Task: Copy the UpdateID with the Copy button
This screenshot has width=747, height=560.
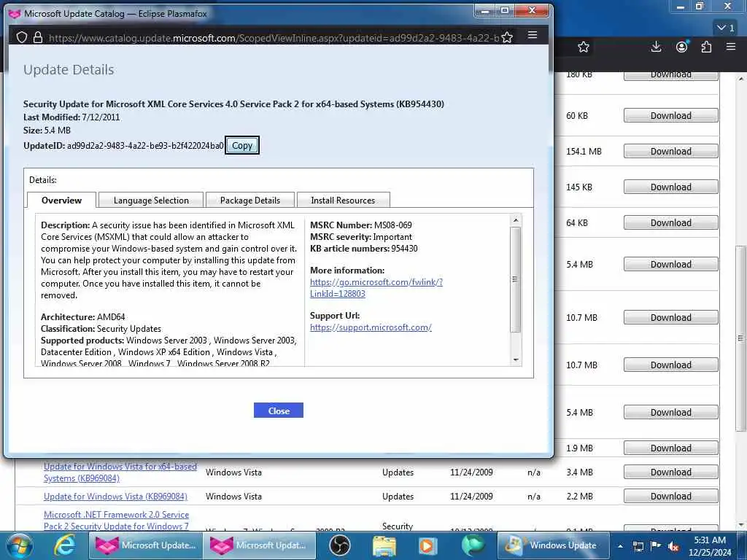Action: click(x=242, y=146)
